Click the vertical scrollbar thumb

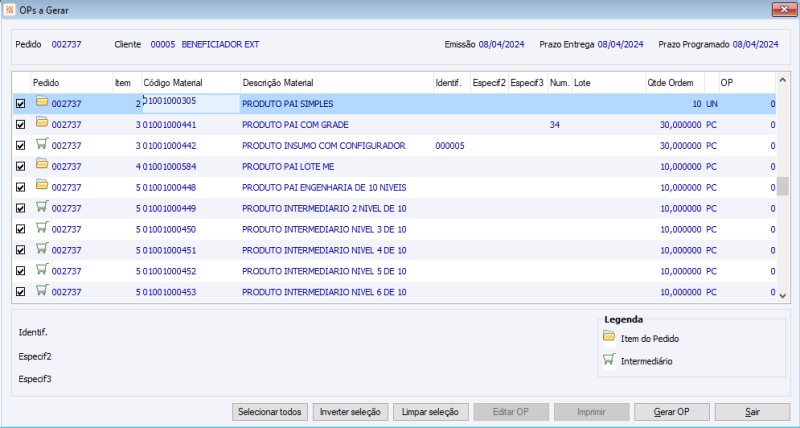click(783, 186)
